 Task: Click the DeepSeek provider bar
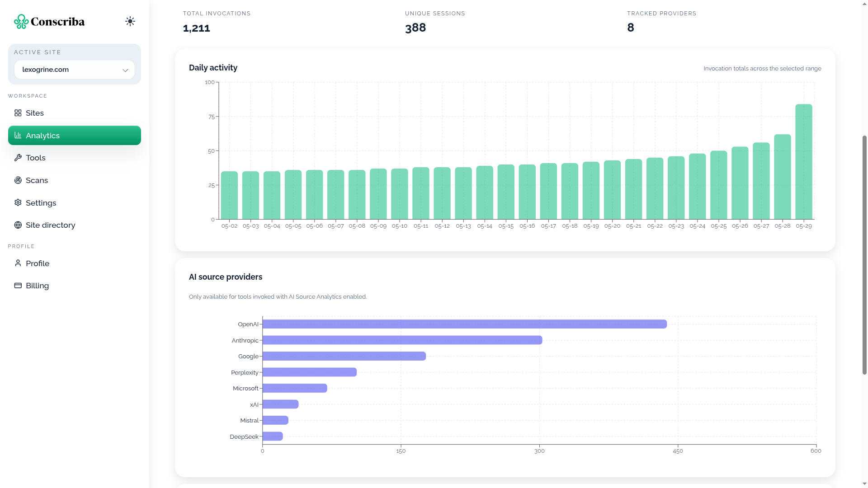pyautogui.click(x=273, y=436)
